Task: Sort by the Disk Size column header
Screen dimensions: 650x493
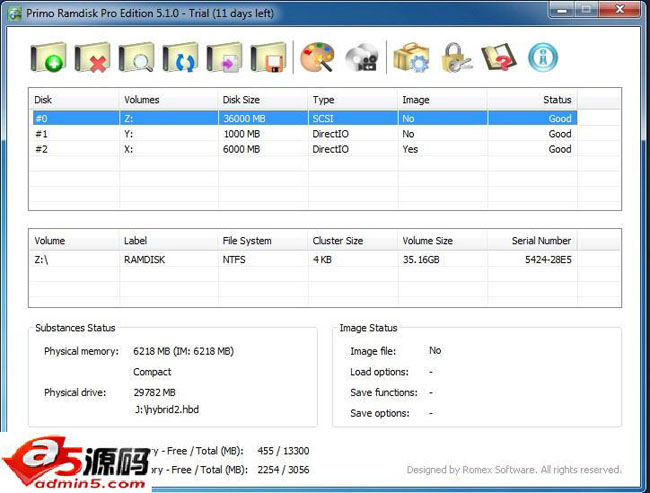Action: (x=263, y=100)
